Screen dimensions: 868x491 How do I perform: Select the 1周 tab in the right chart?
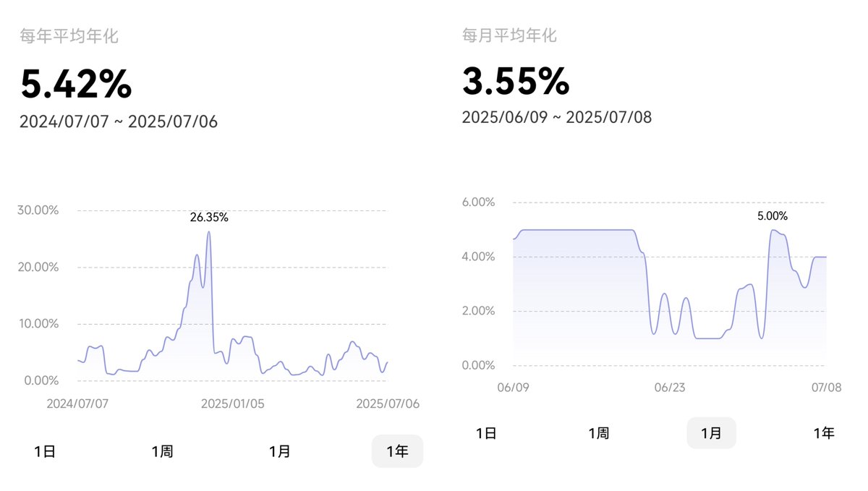tap(599, 433)
